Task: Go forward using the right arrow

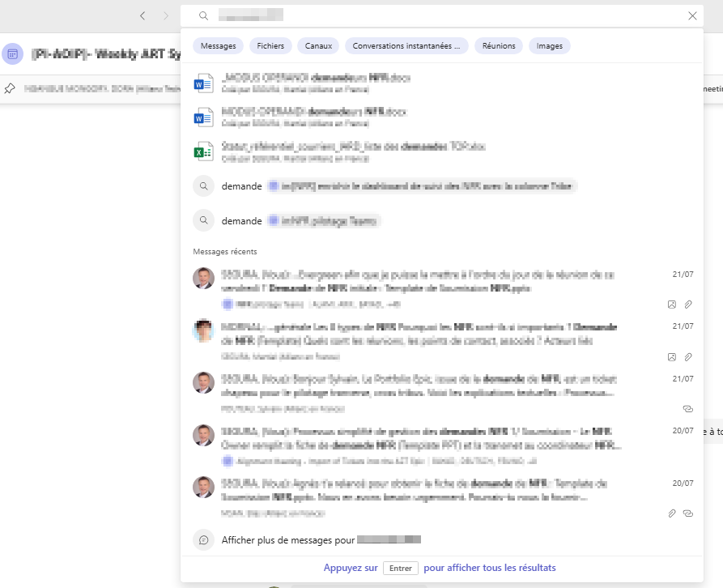Action: coord(166,15)
